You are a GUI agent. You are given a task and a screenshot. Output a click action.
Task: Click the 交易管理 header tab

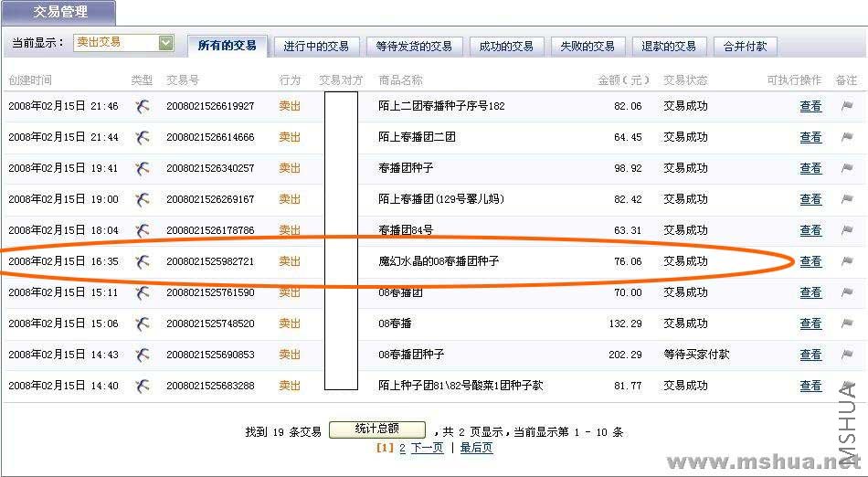pyautogui.click(x=60, y=13)
